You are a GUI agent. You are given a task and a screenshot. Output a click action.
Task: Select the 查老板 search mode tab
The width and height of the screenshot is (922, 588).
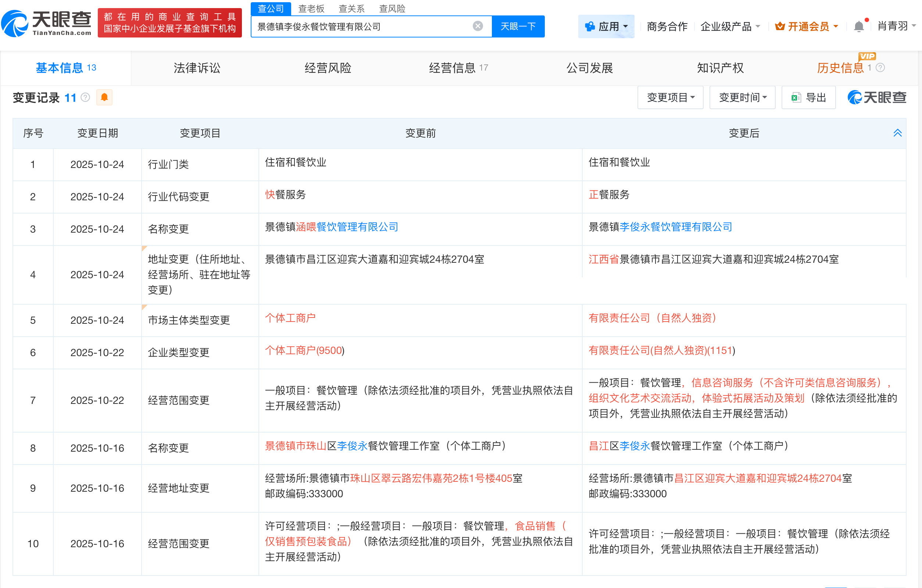(311, 8)
